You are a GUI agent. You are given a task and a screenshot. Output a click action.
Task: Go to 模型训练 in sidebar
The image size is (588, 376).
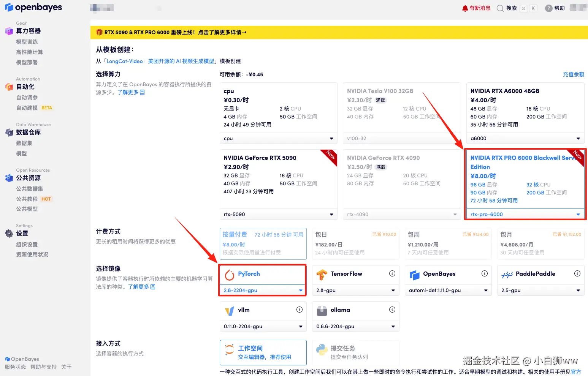coord(27,42)
